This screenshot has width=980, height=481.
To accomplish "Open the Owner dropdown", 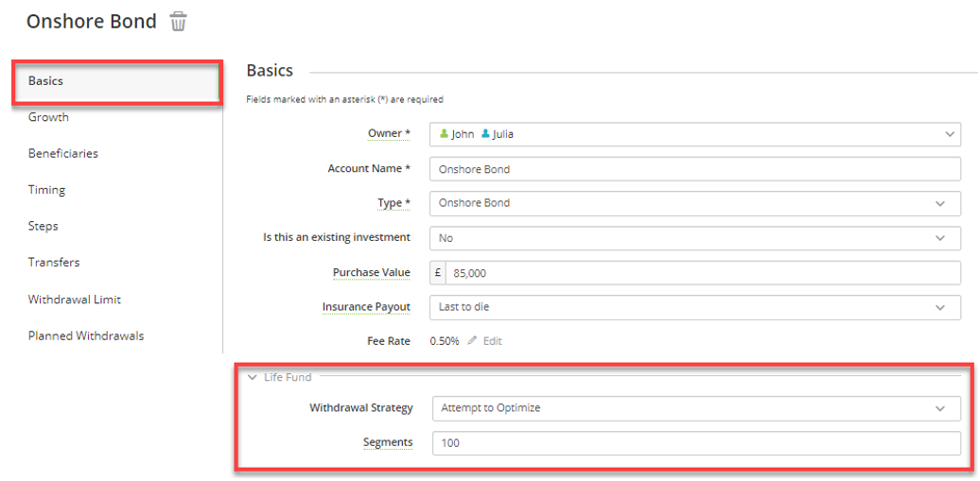I will [695, 134].
